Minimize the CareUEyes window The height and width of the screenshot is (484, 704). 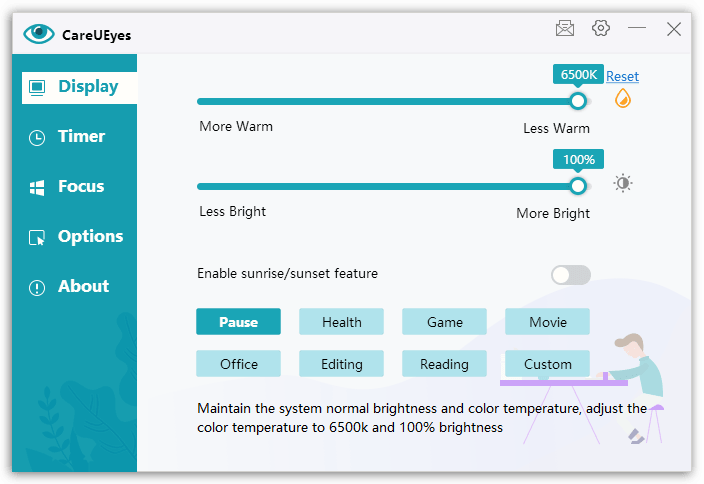coord(637,28)
